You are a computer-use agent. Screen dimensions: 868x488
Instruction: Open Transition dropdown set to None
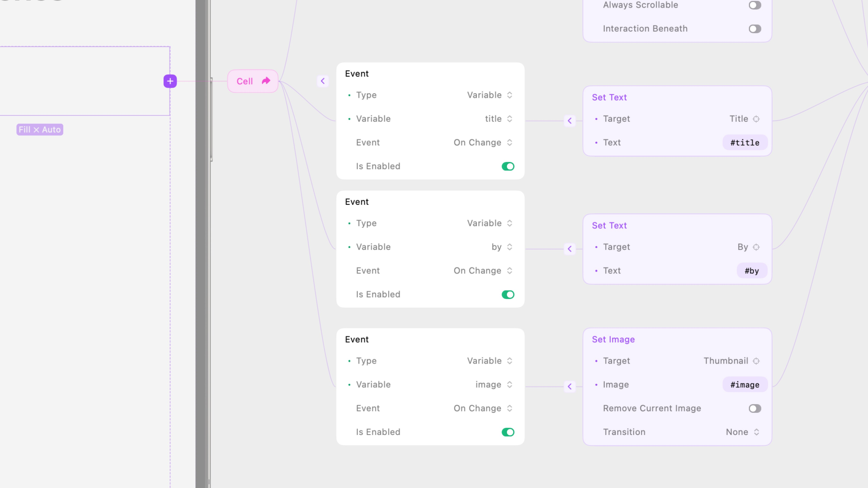[742, 432]
